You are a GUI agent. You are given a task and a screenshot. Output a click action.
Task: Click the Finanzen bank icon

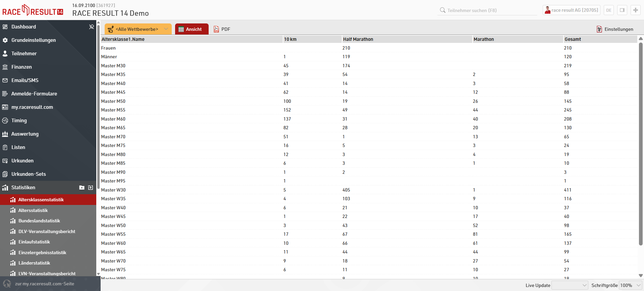click(5, 67)
